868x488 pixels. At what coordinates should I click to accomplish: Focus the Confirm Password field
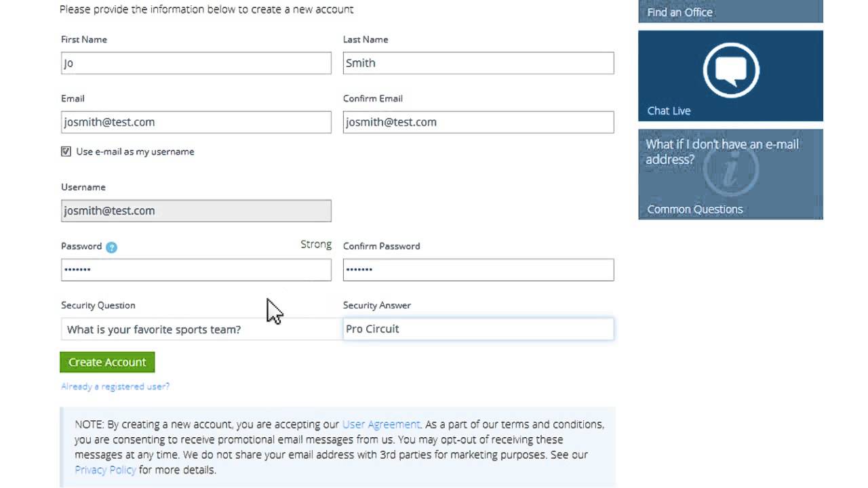[478, 270]
